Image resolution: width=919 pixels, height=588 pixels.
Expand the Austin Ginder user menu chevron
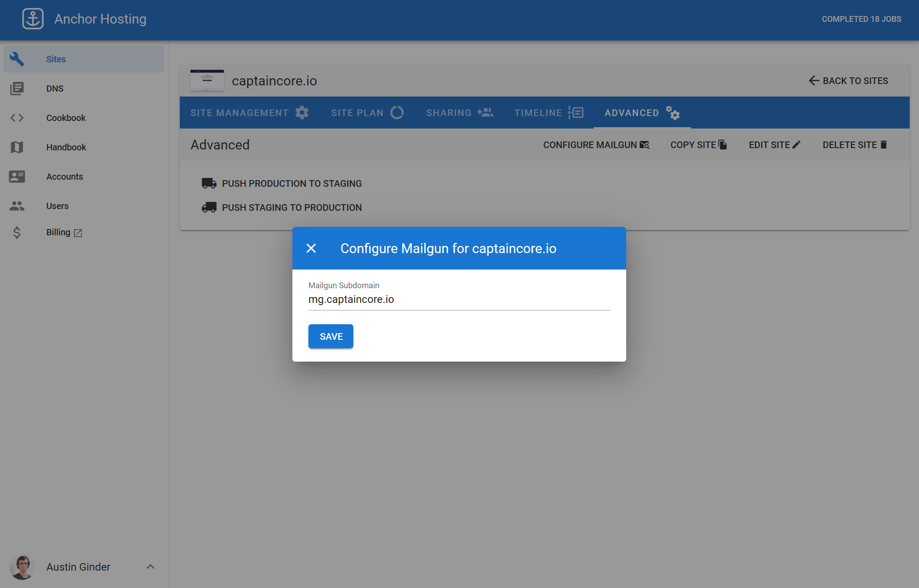[x=150, y=567]
